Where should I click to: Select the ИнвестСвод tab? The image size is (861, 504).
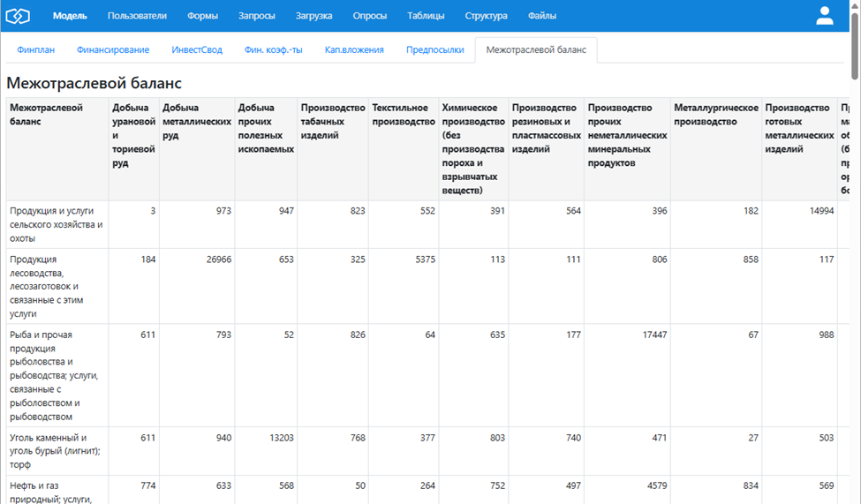197,50
